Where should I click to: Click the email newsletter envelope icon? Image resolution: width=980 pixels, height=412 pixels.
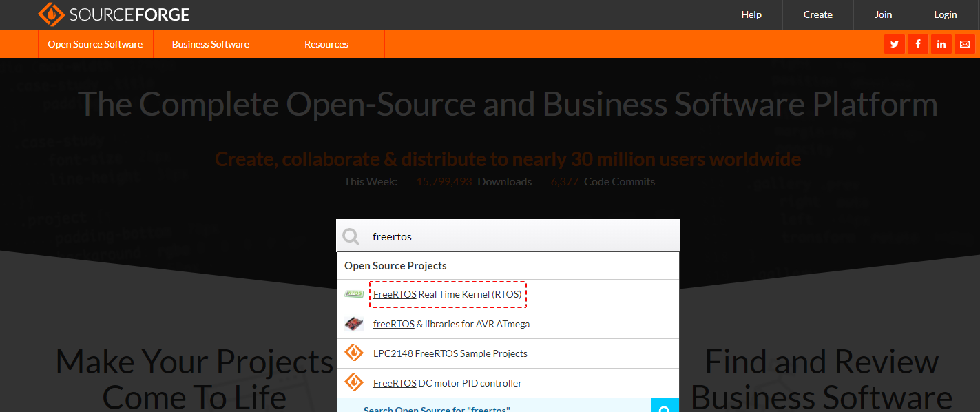965,44
